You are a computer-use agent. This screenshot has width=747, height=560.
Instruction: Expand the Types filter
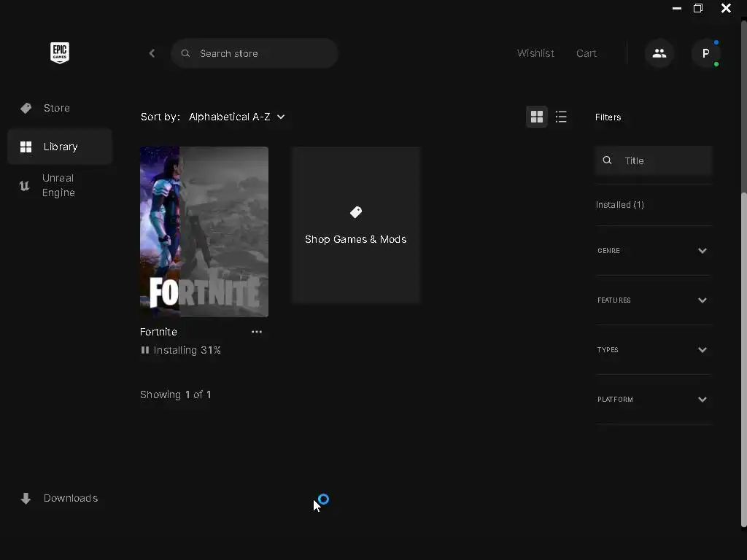[x=654, y=349]
